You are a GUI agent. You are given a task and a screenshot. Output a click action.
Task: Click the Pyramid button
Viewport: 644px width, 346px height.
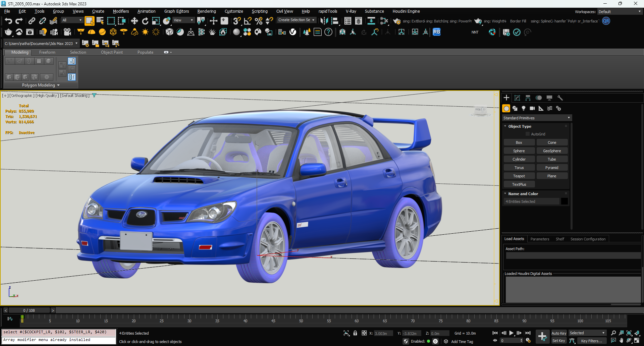tap(552, 168)
